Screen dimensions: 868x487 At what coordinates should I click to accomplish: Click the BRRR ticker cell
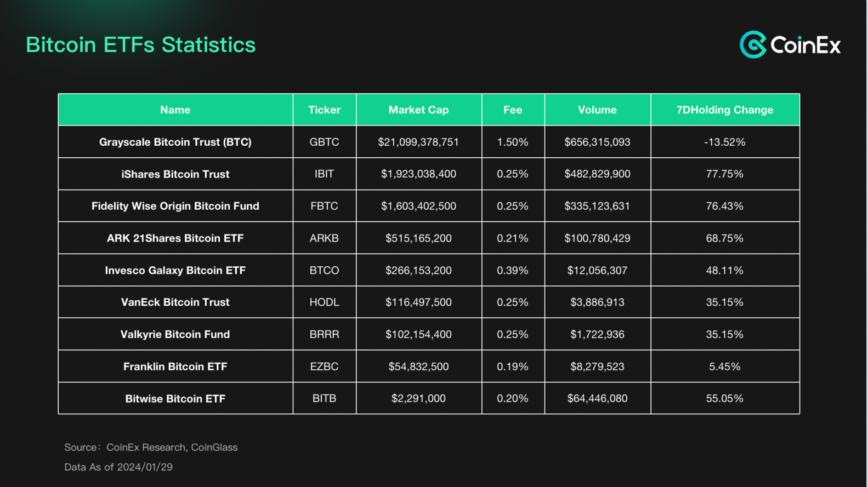[x=324, y=334]
